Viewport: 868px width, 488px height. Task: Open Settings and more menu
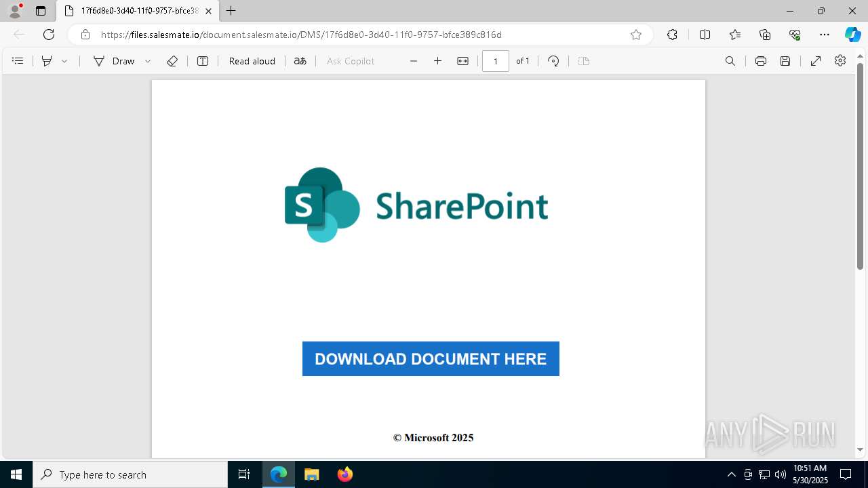point(825,35)
